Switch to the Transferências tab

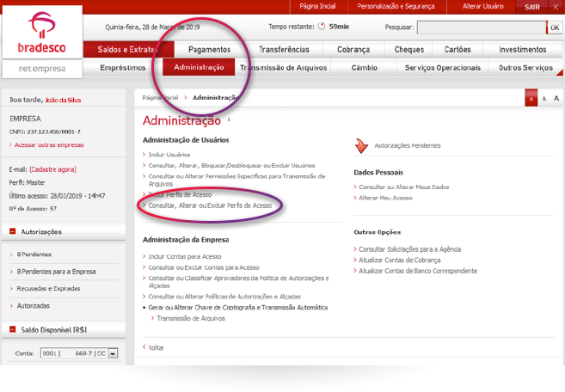[x=284, y=50]
